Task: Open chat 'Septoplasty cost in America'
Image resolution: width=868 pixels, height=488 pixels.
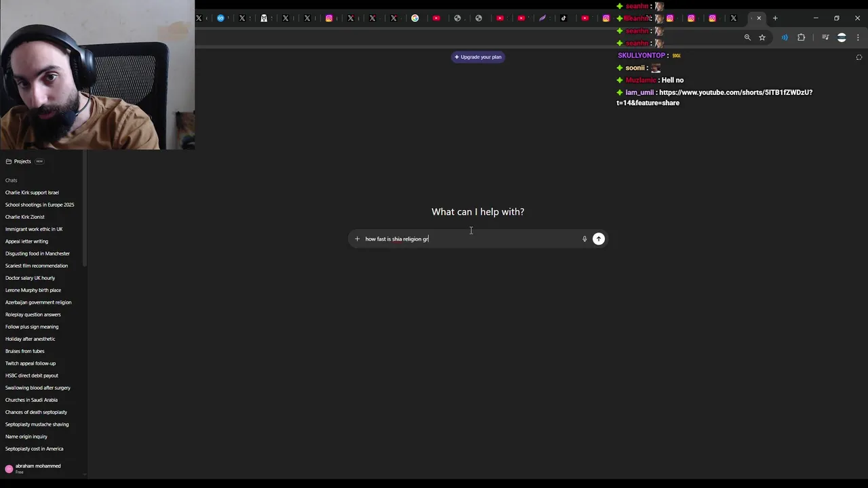Action: pos(34,449)
